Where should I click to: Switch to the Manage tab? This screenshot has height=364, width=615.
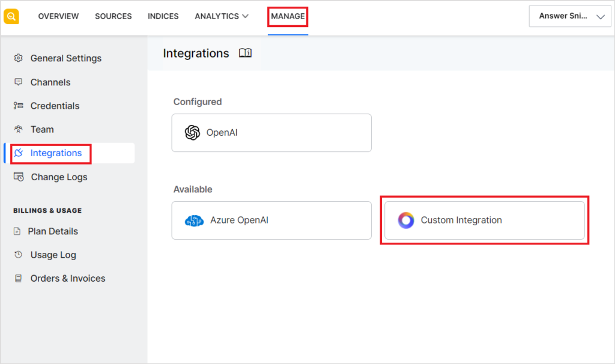287,16
